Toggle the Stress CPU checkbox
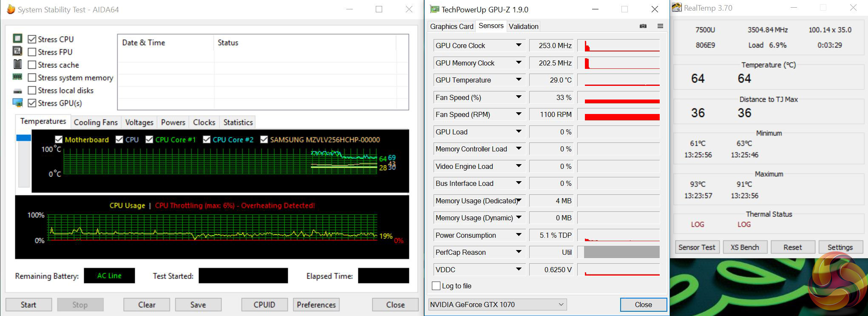Screen dimensions: 868x316 [31, 39]
